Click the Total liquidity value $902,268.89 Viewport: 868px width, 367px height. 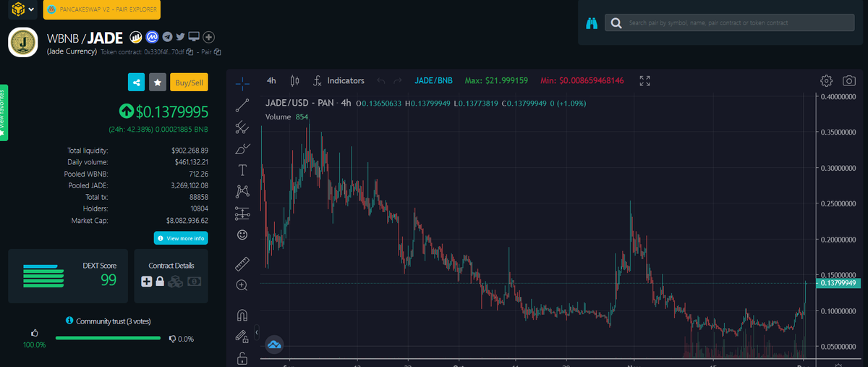point(190,151)
